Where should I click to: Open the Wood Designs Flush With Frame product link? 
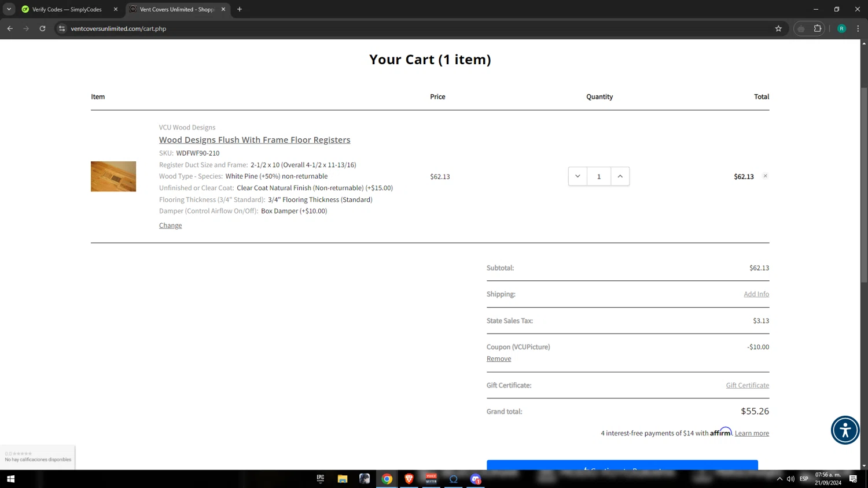pyautogui.click(x=255, y=140)
